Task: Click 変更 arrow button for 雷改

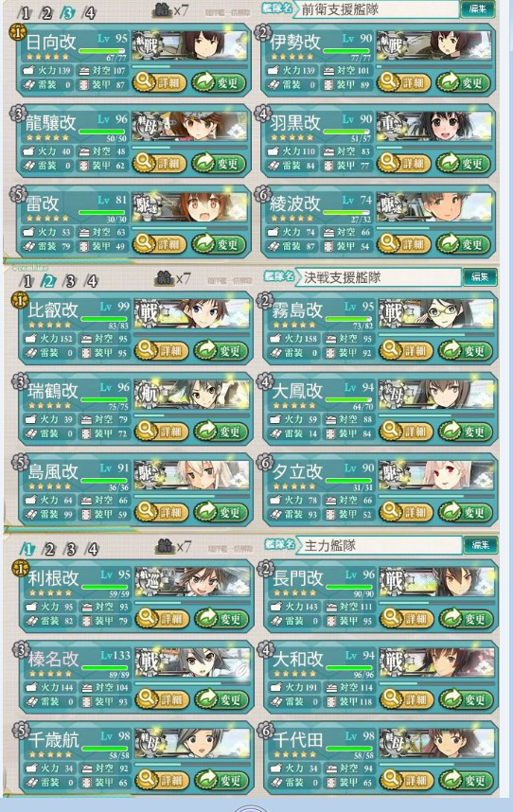Action: point(218,244)
